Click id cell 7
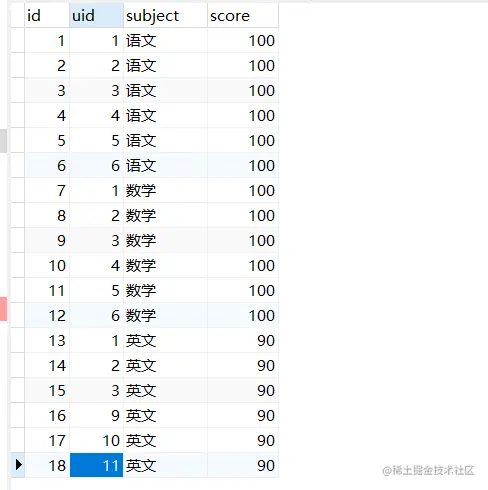The image size is (488, 490). coord(47,190)
